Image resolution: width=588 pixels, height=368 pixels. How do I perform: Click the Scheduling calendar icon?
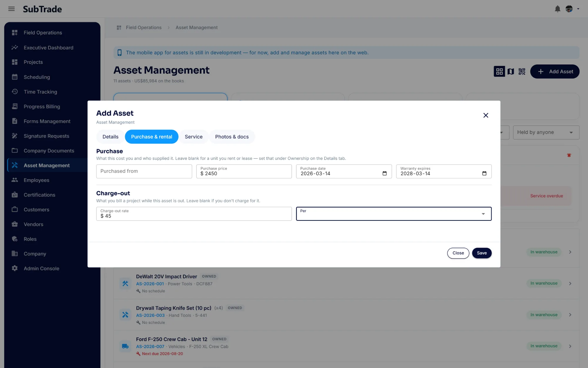[x=15, y=77]
